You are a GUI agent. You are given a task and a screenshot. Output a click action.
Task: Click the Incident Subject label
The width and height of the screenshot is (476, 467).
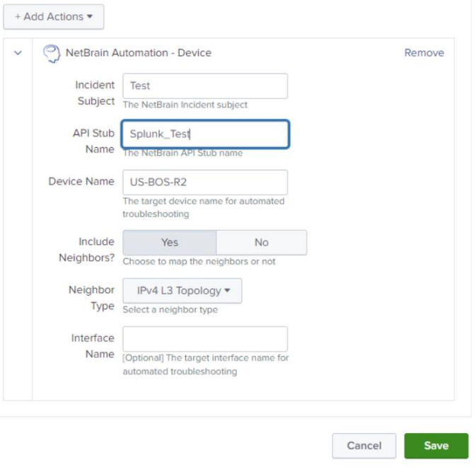coord(95,93)
